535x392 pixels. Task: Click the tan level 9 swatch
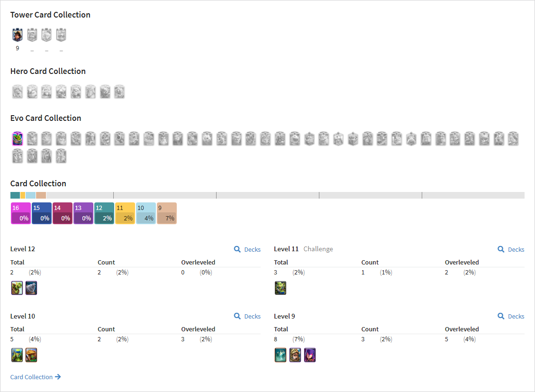click(166, 213)
